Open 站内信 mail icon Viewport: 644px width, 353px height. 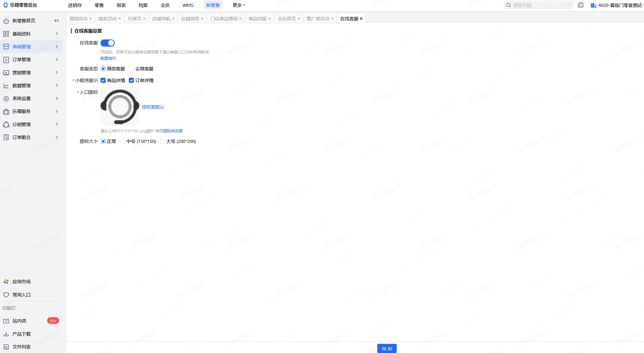pyautogui.click(x=6, y=321)
